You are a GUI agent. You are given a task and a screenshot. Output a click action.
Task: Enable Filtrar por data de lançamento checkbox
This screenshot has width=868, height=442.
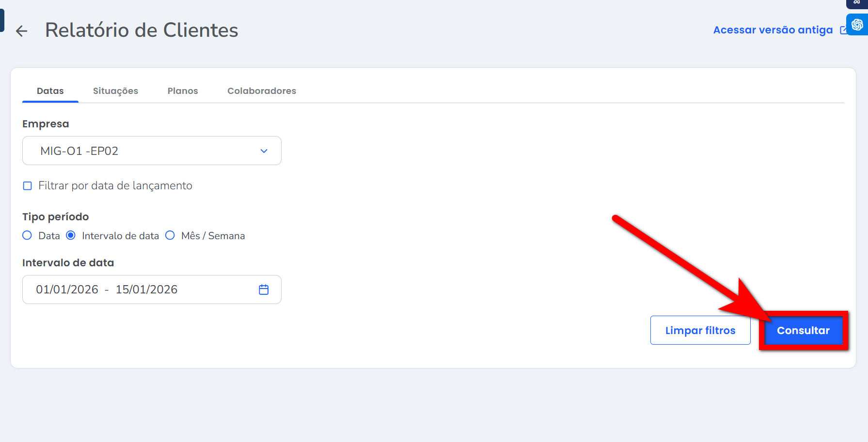click(28, 186)
